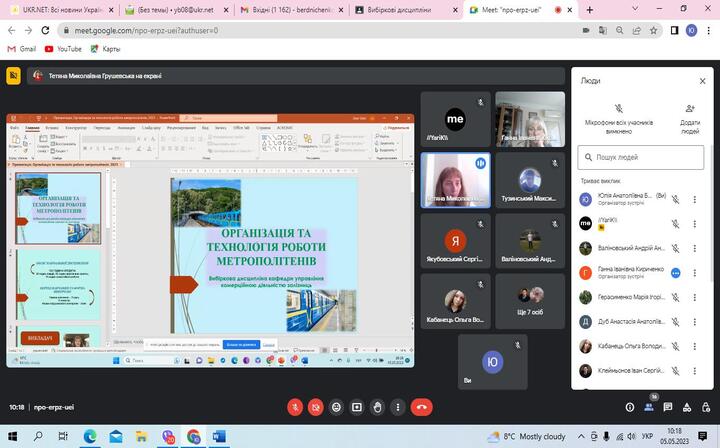
Task: Open host controls lock icon
Action: click(706, 407)
